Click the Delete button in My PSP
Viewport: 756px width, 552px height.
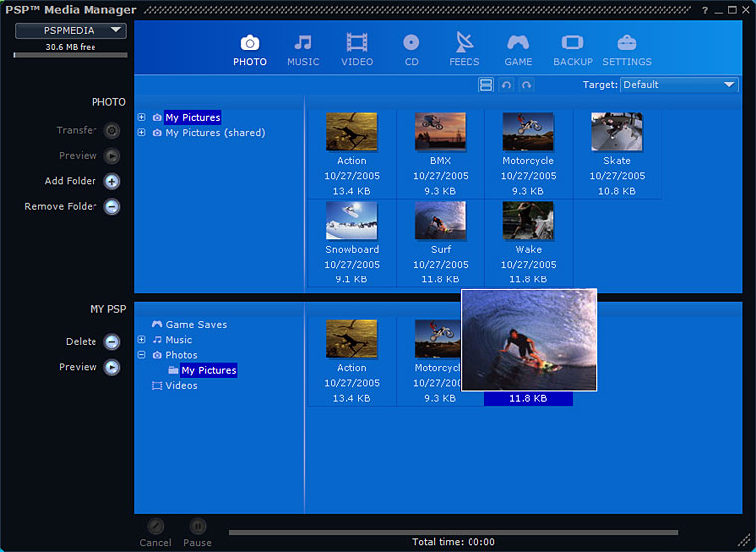click(112, 342)
